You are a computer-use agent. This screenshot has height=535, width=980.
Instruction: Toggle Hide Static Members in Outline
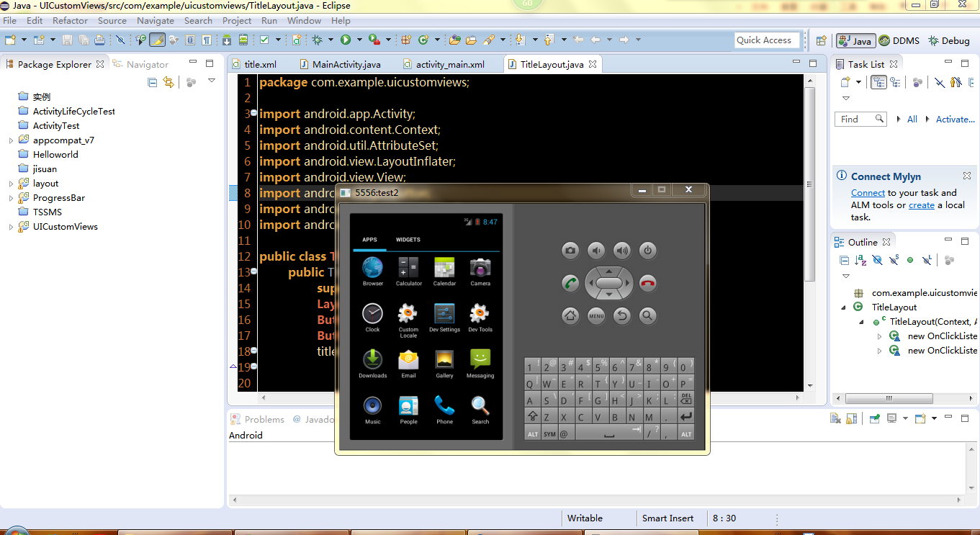tap(894, 260)
